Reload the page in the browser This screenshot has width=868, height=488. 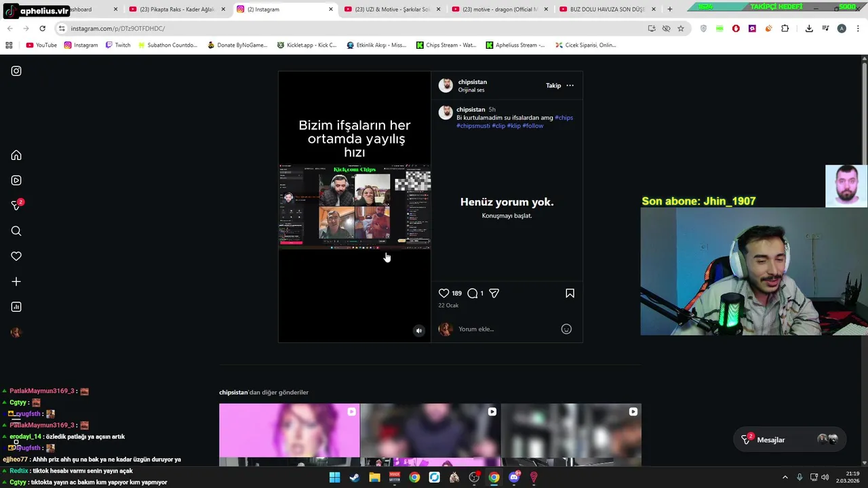[42, 28]
